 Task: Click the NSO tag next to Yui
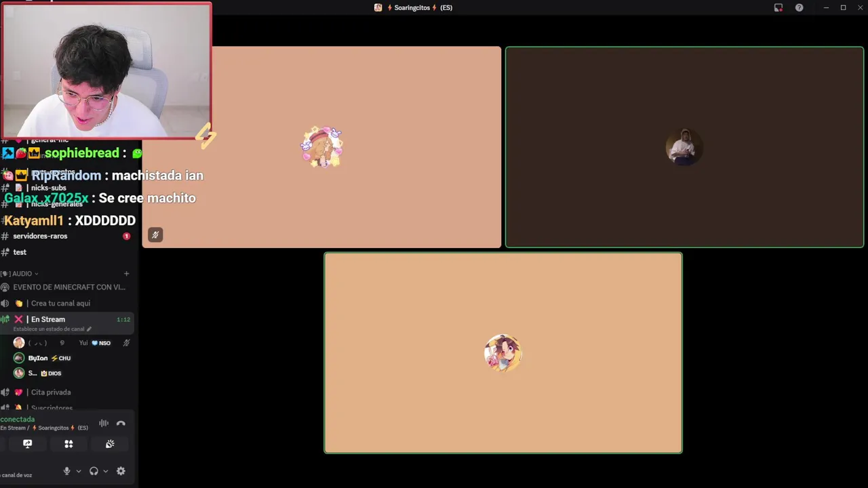[x=101, y=343]
